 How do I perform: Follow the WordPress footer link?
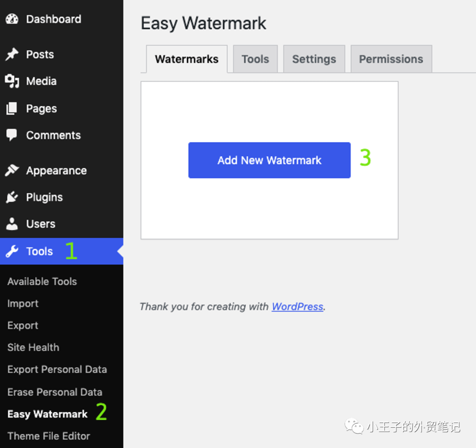click(x=297, y=306)
